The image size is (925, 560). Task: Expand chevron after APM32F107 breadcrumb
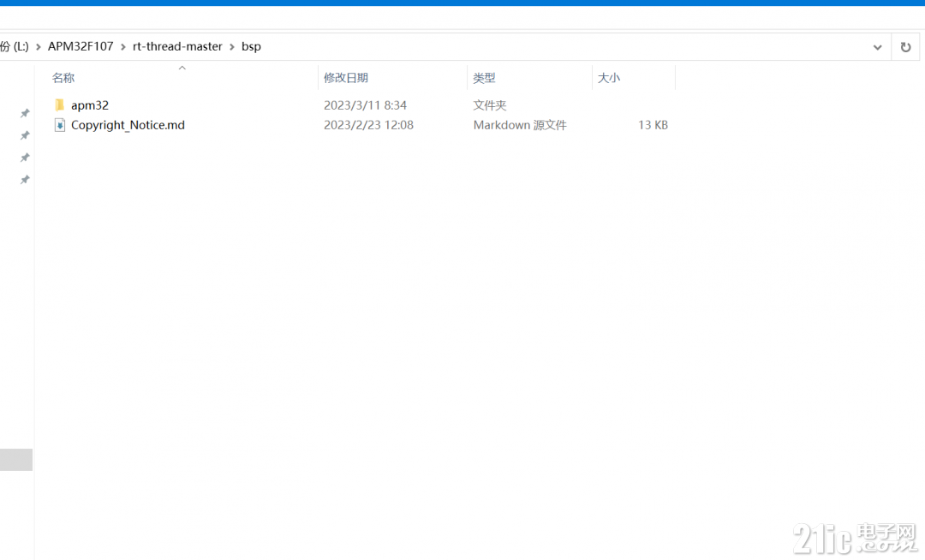tap(123, 47)
